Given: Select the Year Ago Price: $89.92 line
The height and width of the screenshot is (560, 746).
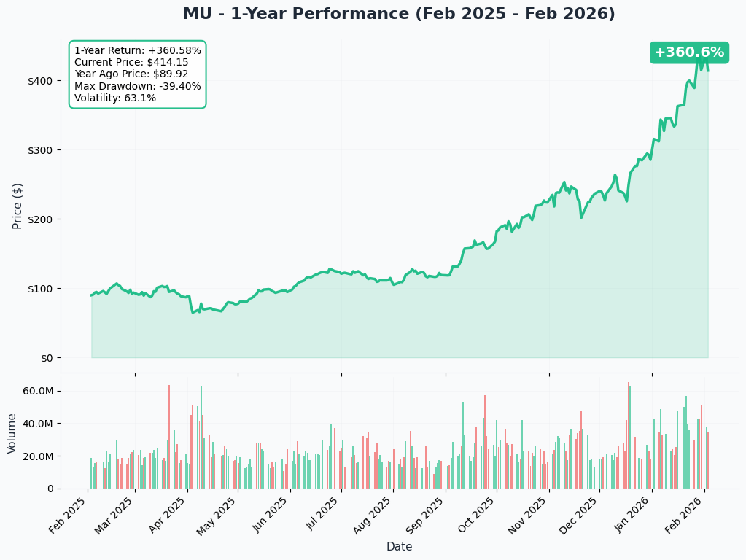Looking at the screenshot, I should [x=131, y=74].
